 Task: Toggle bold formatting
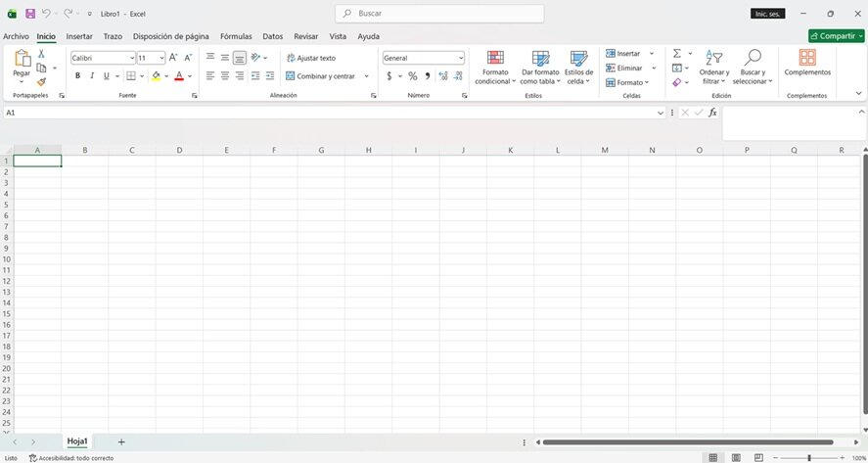point(77,76)
